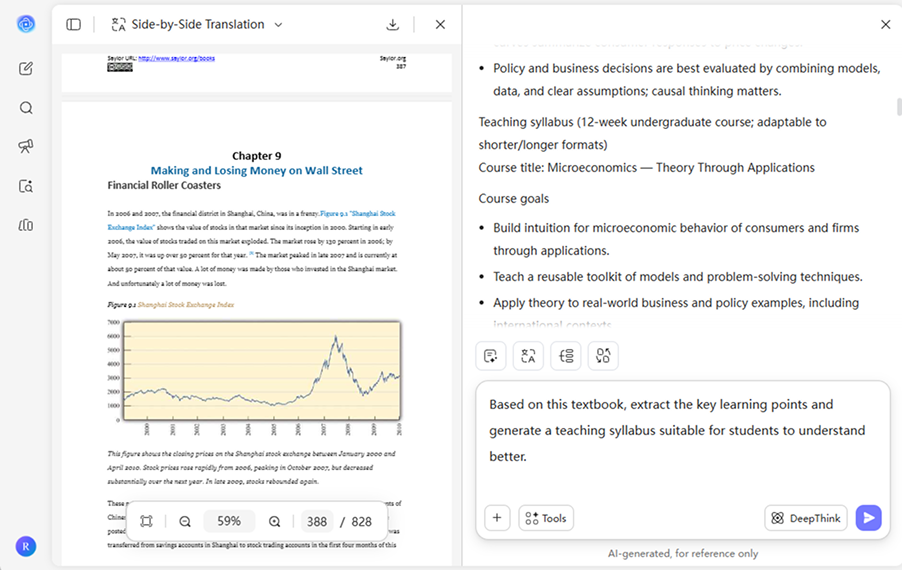Viewport: 902px width, 570px height.
Task: Click the user avatar R at bottom-left
Action: tap(26, 546)
